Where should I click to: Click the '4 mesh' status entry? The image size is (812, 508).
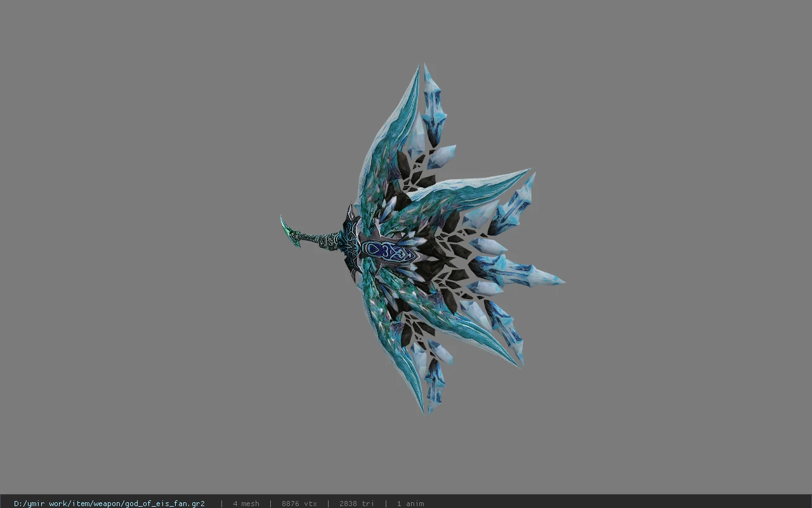coord(246,504)
